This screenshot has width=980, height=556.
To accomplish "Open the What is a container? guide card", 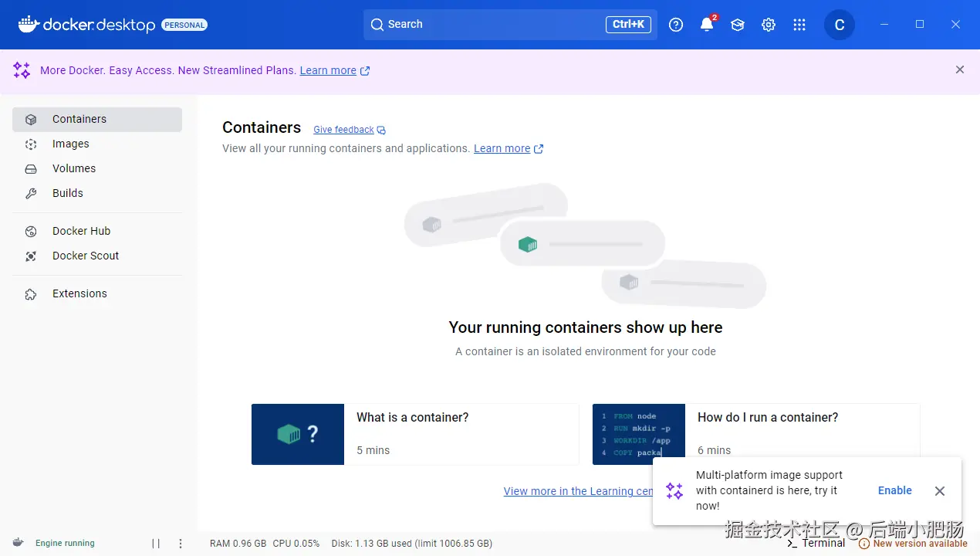I will coord(415,434).
